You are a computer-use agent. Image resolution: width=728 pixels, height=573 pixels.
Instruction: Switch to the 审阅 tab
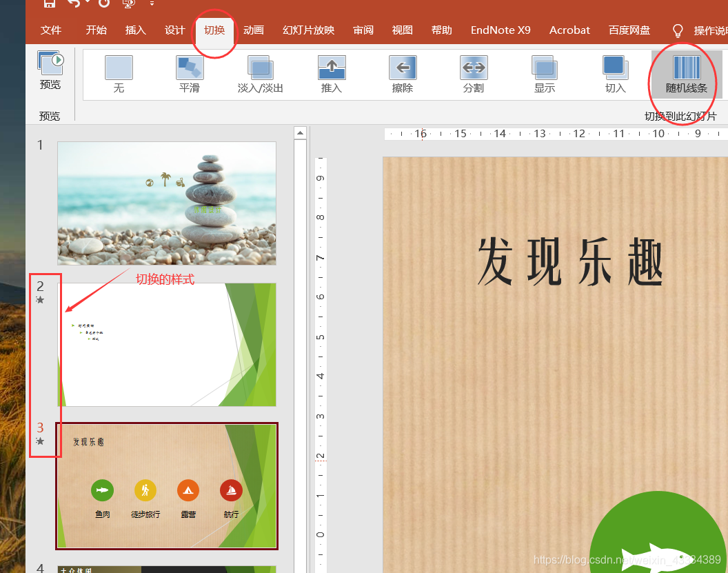coord(363,30)
